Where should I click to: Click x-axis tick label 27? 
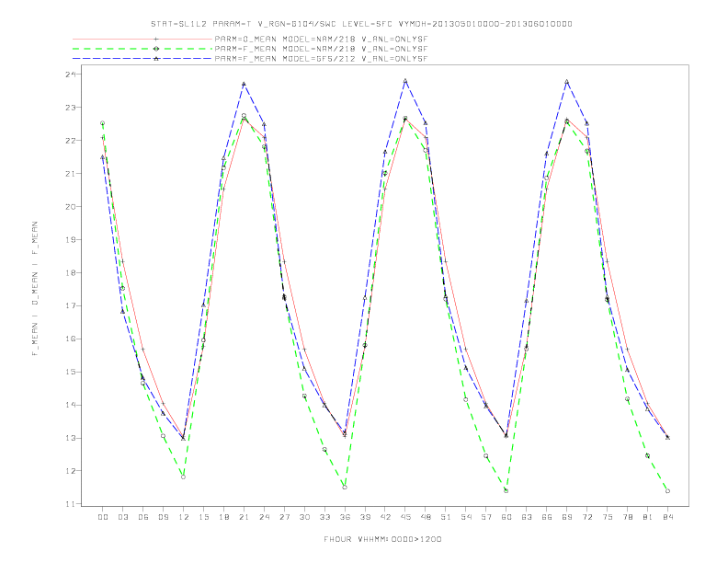[284, 517]
